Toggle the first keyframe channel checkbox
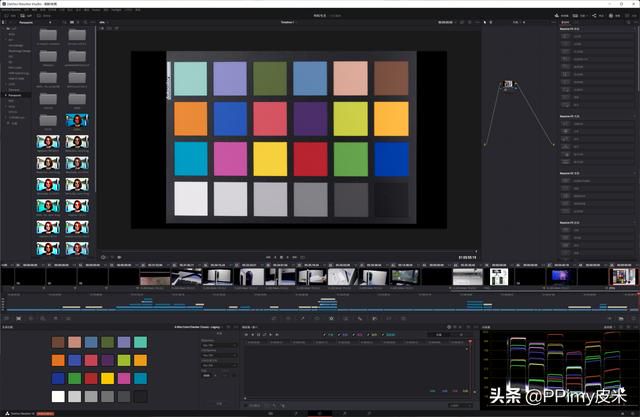 click(324, 335)
